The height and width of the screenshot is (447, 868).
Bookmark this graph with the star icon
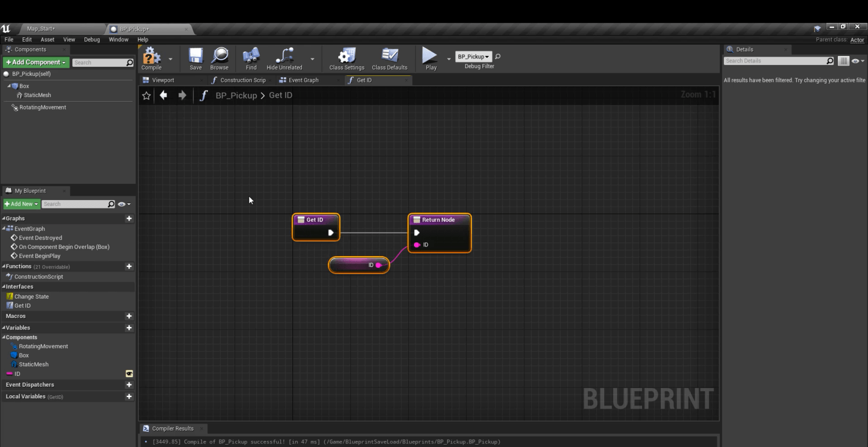pyautogui.click(x=146, y=95)
